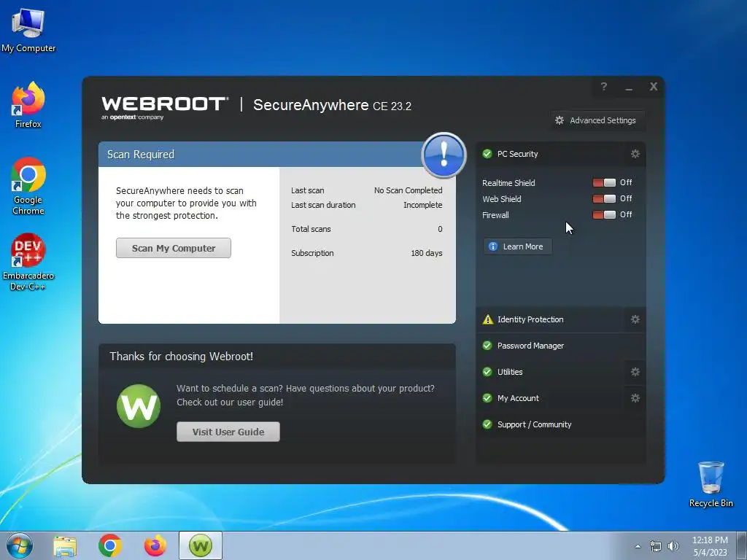Click volume speaker tray icon
This screenshot has width=747, height=560.
(673, 546)
